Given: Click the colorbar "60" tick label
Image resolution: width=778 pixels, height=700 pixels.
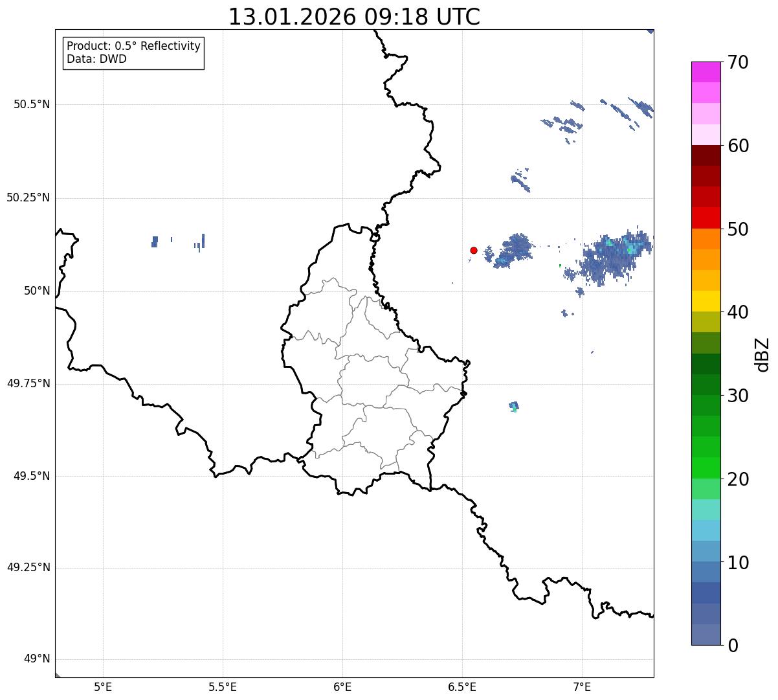Looking at the screenshot, I should (738, 146).
